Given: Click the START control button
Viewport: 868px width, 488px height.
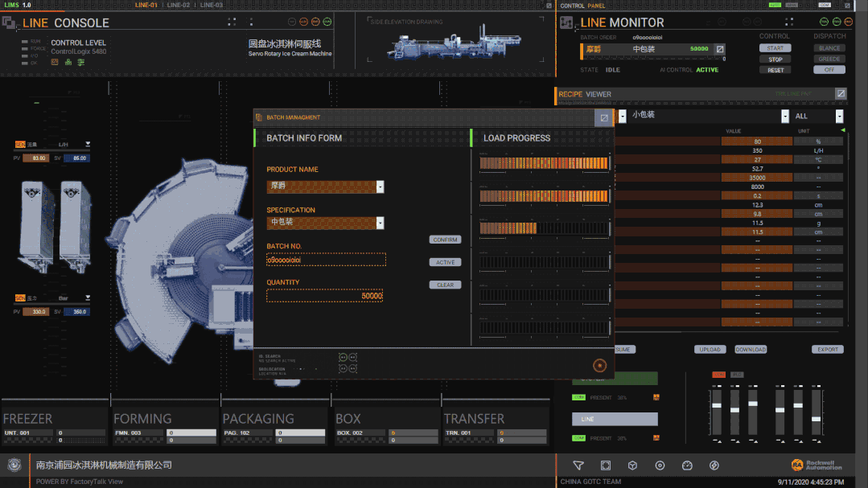Looking at the screenshot, I should [775, 48].
